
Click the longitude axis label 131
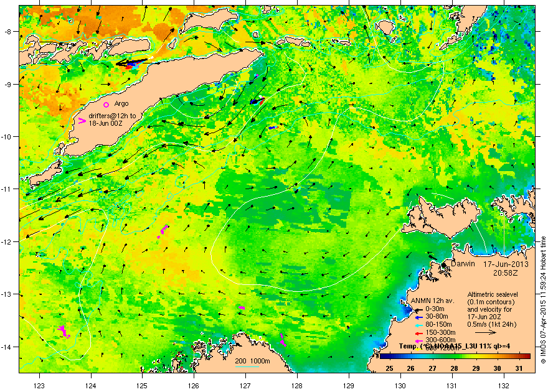point(452,386)
